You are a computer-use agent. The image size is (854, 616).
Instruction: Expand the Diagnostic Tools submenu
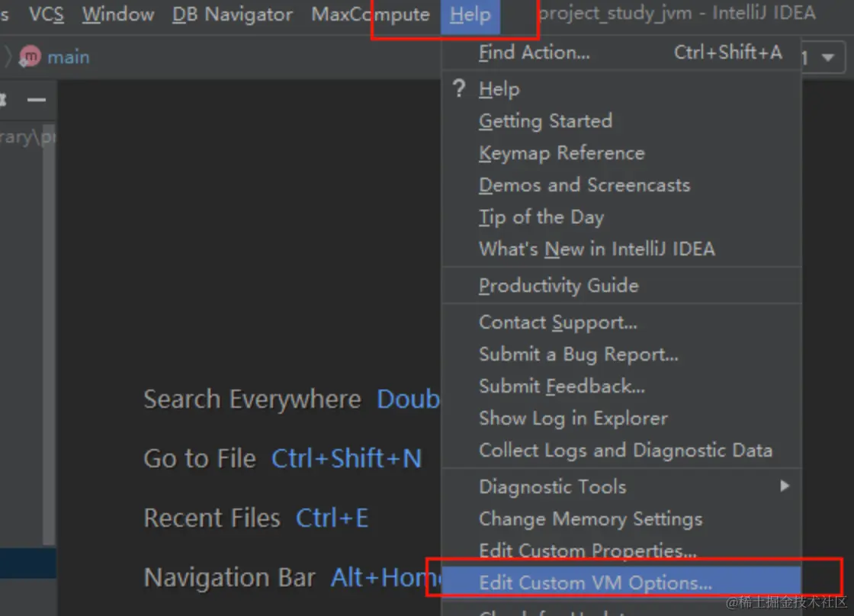pos(621,486)
